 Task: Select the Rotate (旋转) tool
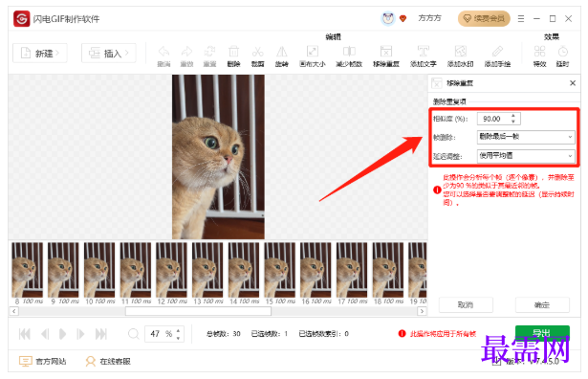(282, 56)
